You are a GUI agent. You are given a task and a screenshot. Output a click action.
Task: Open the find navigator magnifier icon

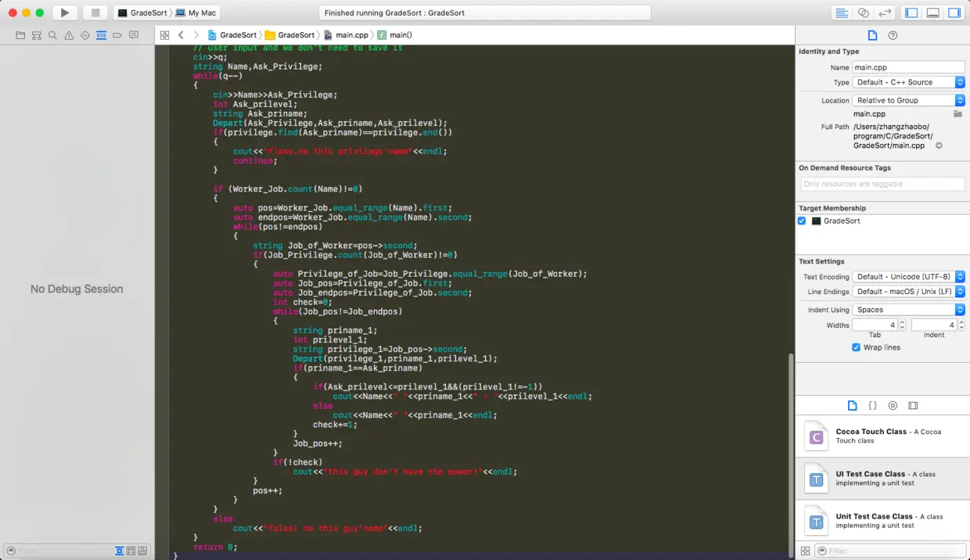(52, 35)
